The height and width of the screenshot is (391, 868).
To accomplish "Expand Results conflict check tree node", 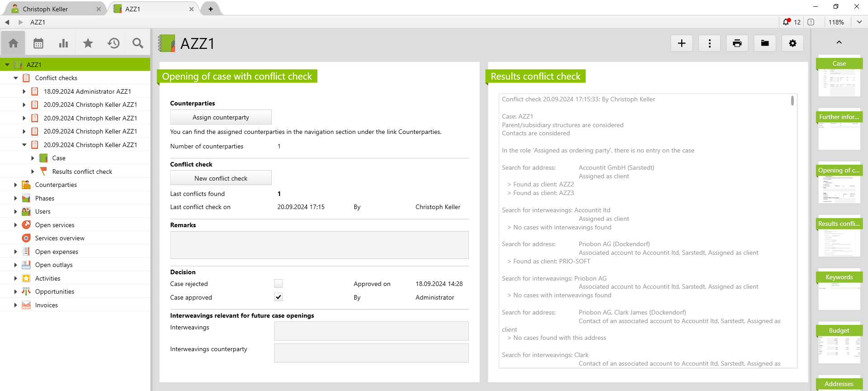I will 33,172.
